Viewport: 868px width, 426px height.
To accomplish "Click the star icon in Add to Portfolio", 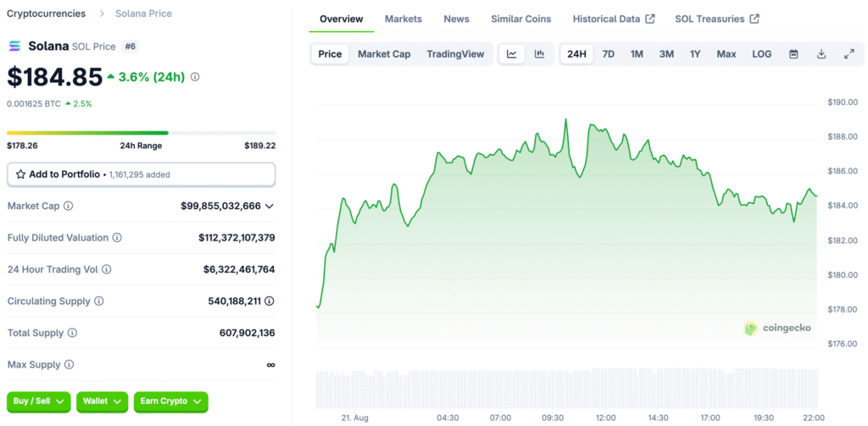I will click(20, 174).
